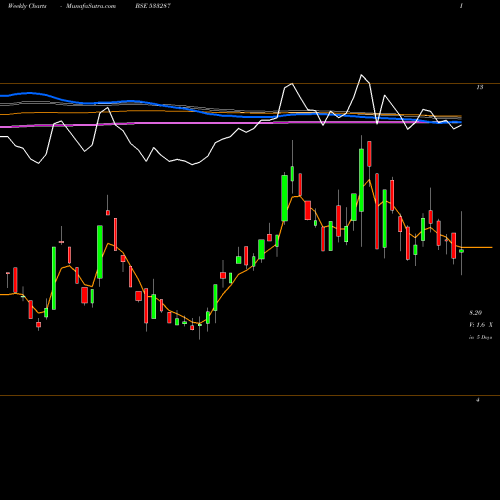
Task: Click the '13' upper price axis label
Action: pyautogui.click(x=480, y=87)
